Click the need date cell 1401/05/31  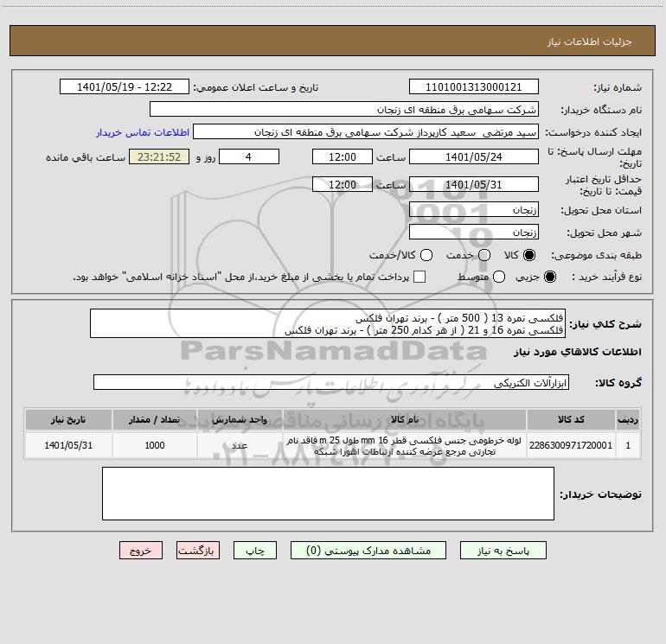click(68, 445)
